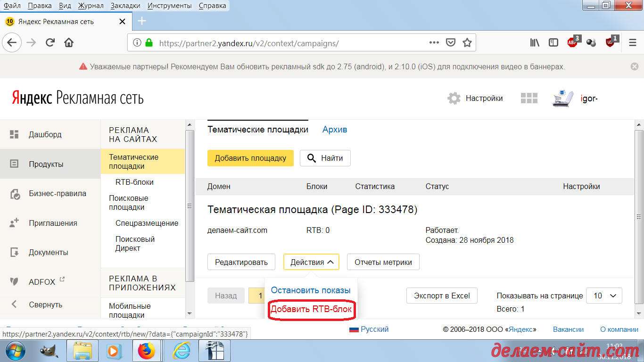This screenshot has width=644, height=362.
Task: Toggle the sidebar view icon
Action: coord(553,43)
